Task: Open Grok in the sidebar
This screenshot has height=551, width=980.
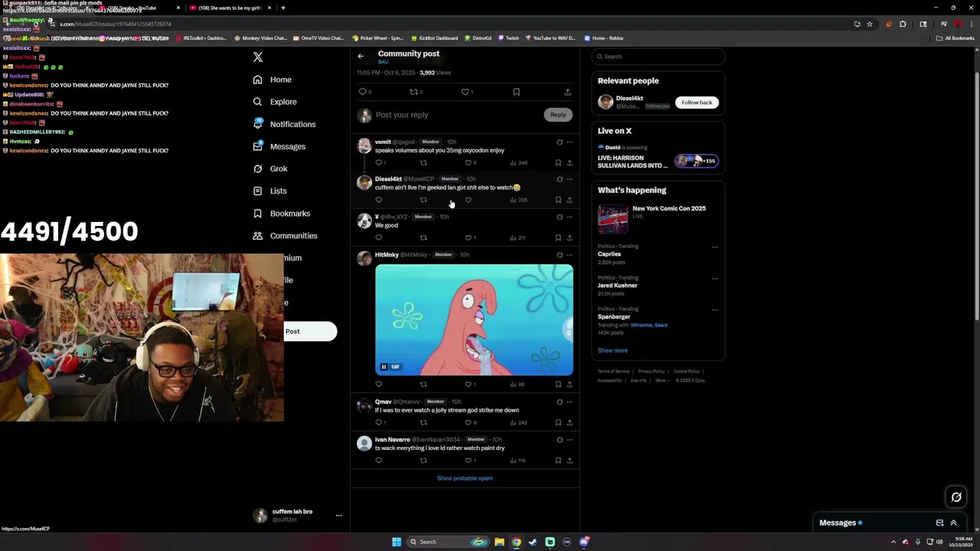Action: pyautogui.click(x=270, y=168)
